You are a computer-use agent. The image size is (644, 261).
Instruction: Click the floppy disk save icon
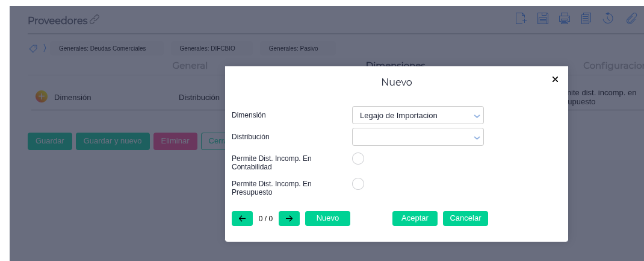click(x=543, y=19)
